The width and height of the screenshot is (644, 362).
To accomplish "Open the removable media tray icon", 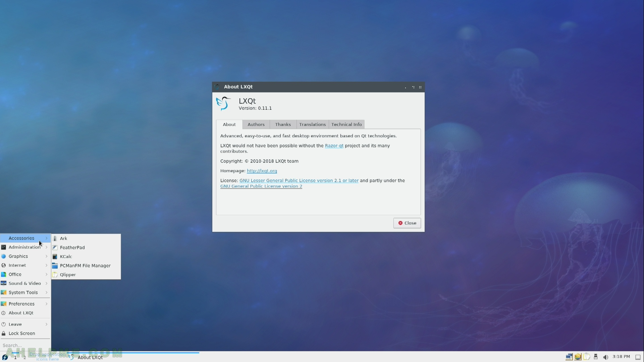I will click(596, 357).
